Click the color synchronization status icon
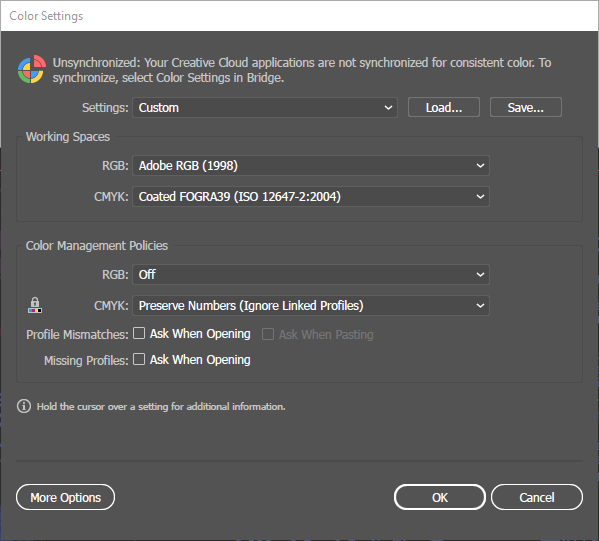The image size is (599, 541). 32,69
